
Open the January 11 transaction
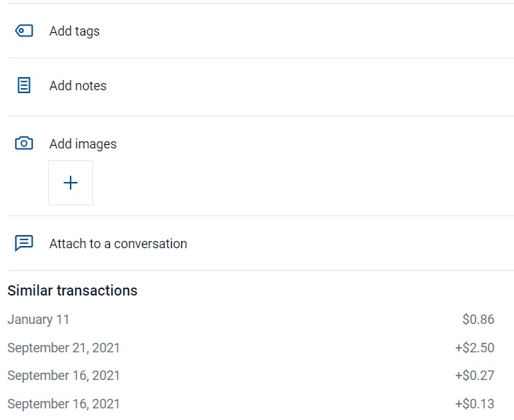pyautogui.click(x=250, y=320)
